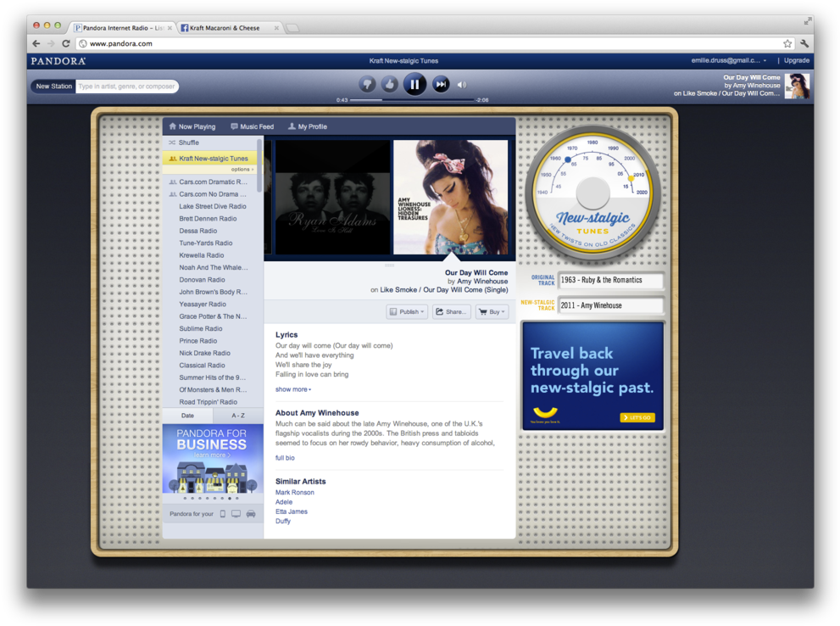Expand lyrics with show more
Screen dimensions: 840x626
click(x=292, y=389)
